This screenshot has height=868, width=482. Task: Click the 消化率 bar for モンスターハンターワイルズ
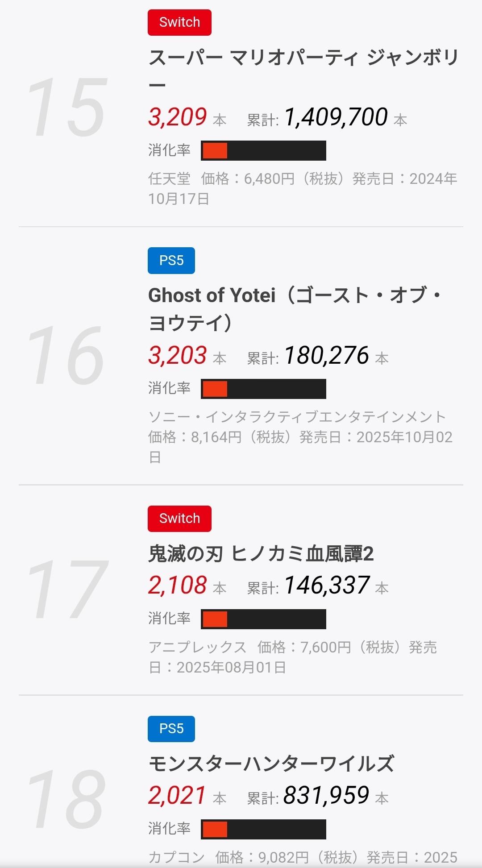(x=263, y=829)
